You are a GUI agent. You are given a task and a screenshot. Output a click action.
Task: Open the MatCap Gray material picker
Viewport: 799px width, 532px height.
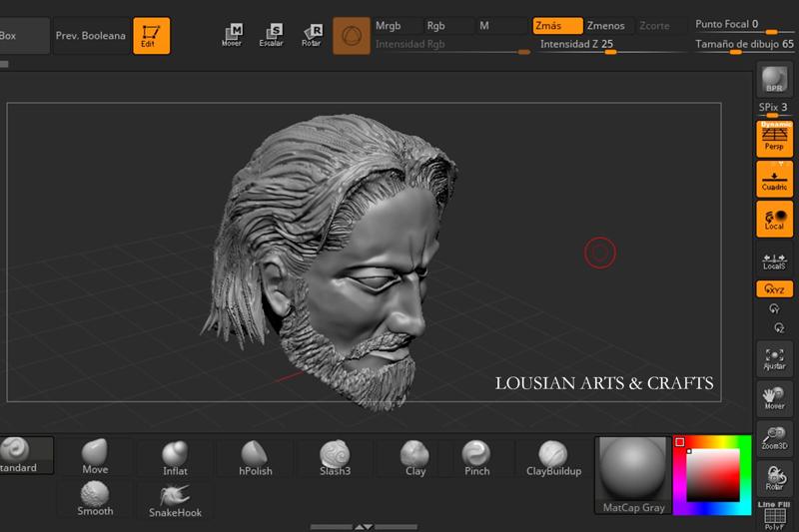(x=633, y=475)
